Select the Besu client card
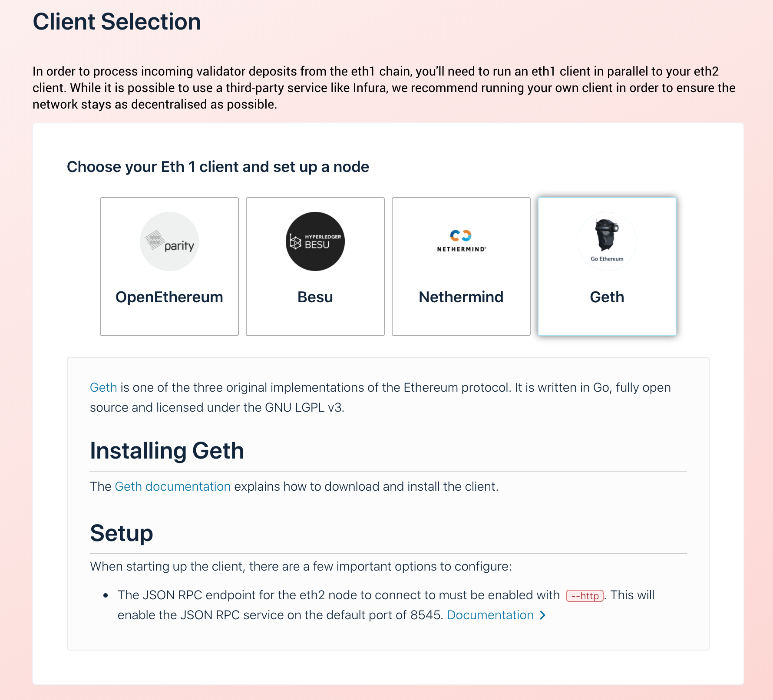The image size is (773, 700). pyautogui.click(x=315, y=266)
